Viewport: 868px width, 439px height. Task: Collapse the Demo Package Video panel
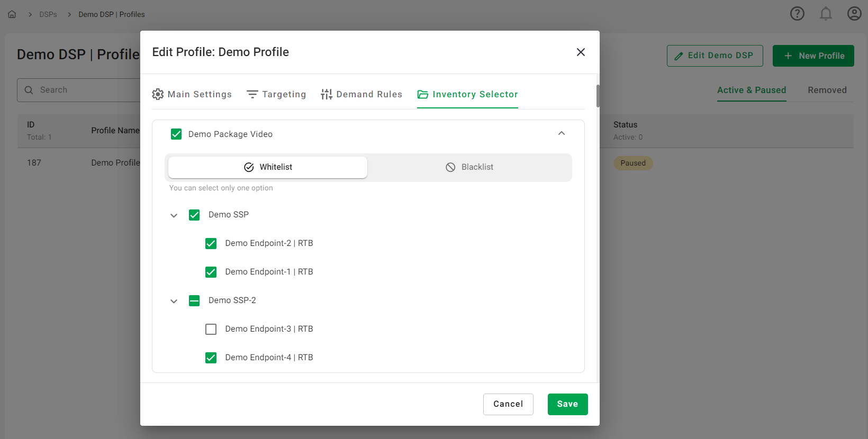click(x=562, y=133)
